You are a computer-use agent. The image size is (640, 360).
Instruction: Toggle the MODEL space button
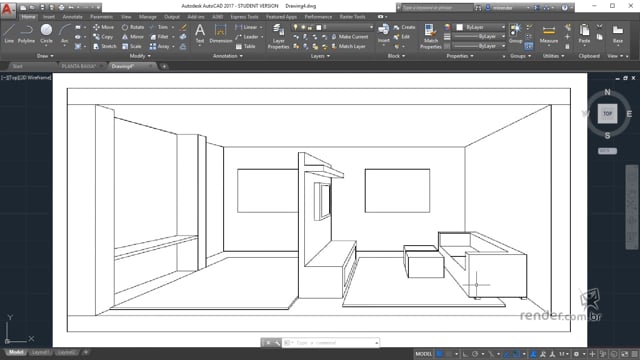point(423,354)
